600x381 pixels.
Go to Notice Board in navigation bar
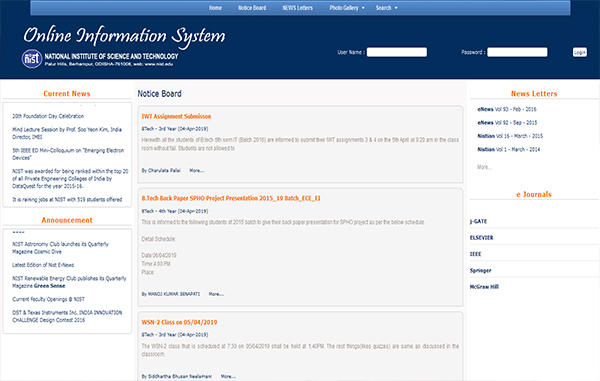[252, 8]
